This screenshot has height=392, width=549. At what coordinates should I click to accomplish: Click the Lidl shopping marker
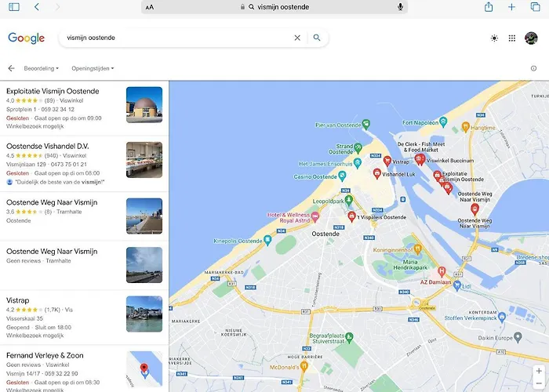pyautogui.click(x=457, y=285)
